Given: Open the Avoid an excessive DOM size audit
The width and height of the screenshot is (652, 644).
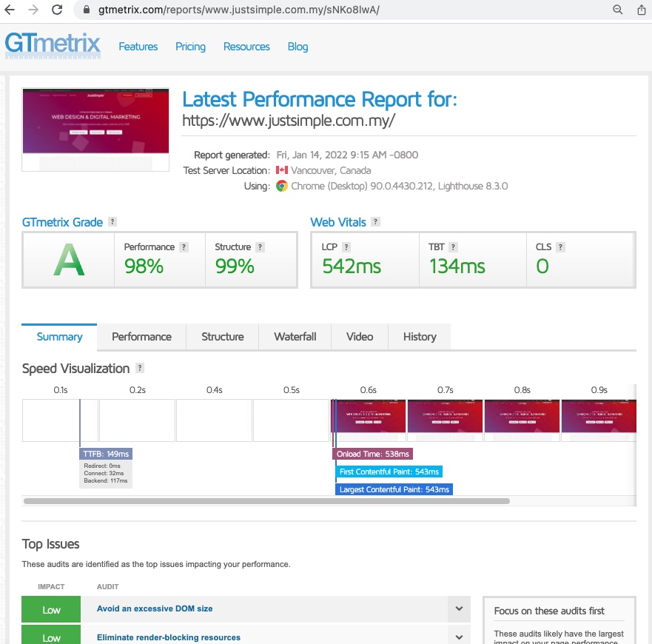Looking at the screenshot, I should tap(155, 608).
